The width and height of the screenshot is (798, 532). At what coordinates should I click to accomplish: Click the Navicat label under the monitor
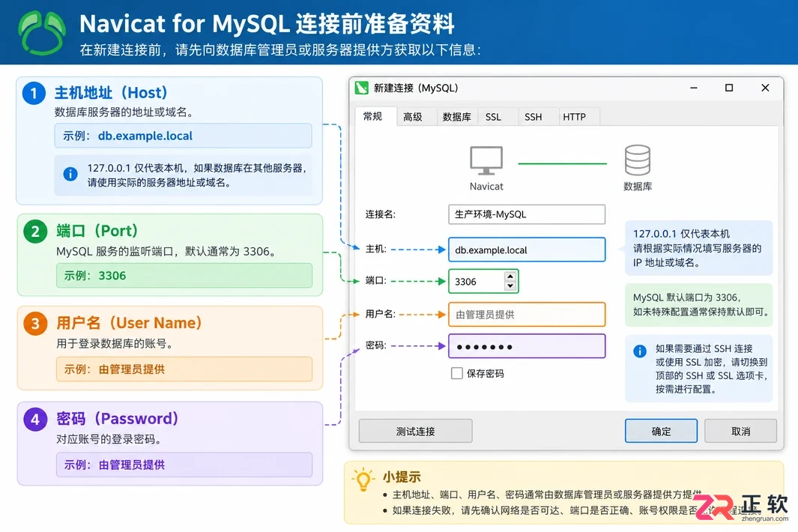click(x=486, y=187)
